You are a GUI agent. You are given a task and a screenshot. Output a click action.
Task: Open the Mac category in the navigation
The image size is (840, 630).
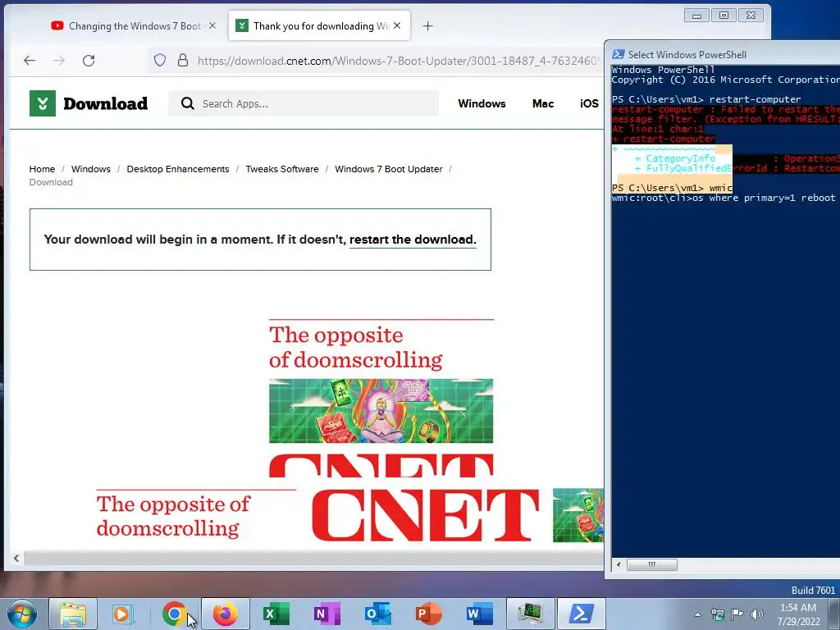click(x=543, y=103)
